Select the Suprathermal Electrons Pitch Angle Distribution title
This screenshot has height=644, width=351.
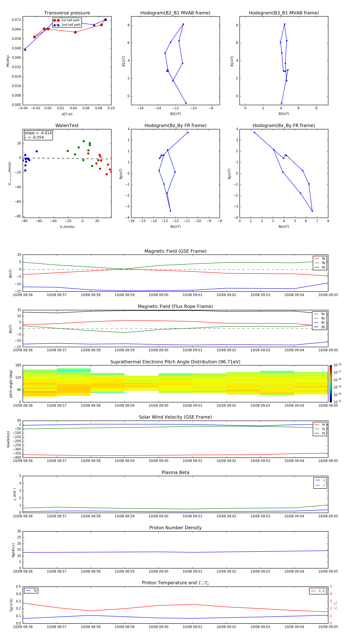175,362
